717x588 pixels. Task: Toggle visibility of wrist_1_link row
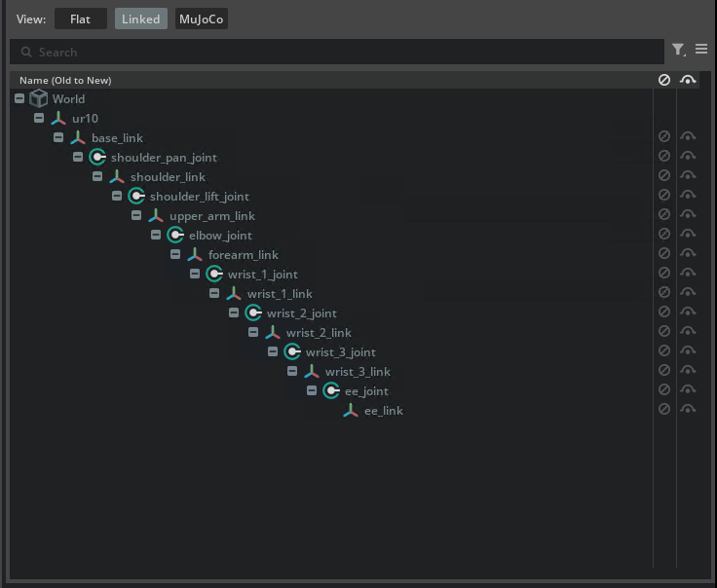(688, 293)
